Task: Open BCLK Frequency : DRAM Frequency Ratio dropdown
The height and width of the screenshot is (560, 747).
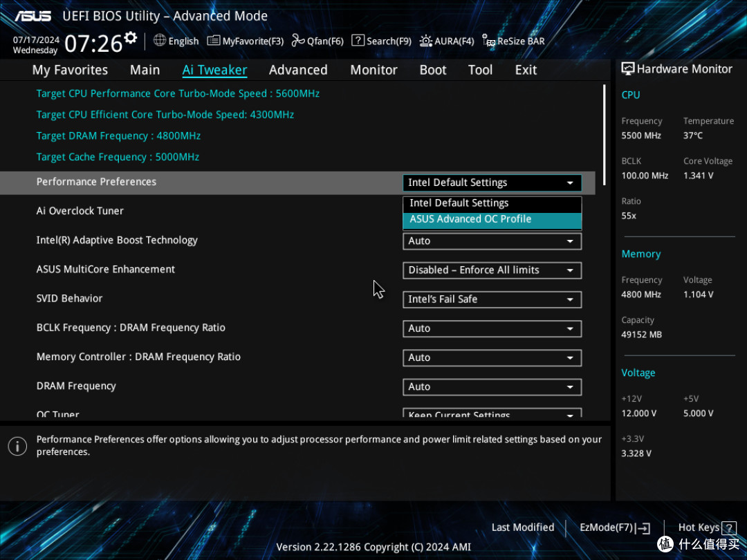Action: [492, 328]
